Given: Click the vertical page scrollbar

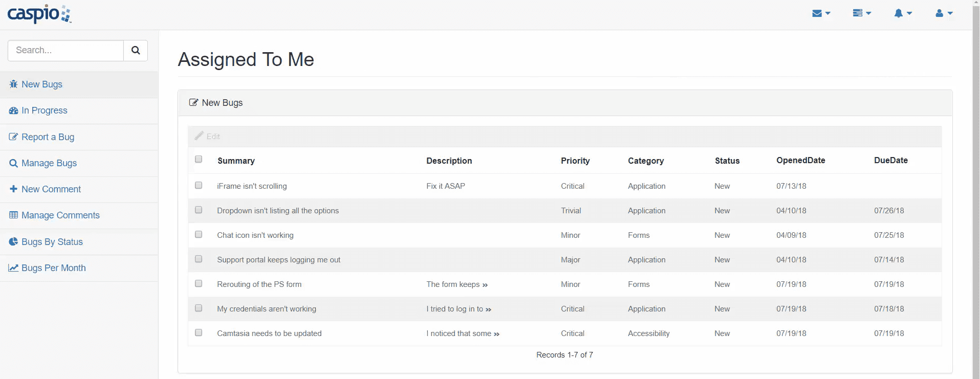Looking at the screenshot, I should (x=975, y=189).
